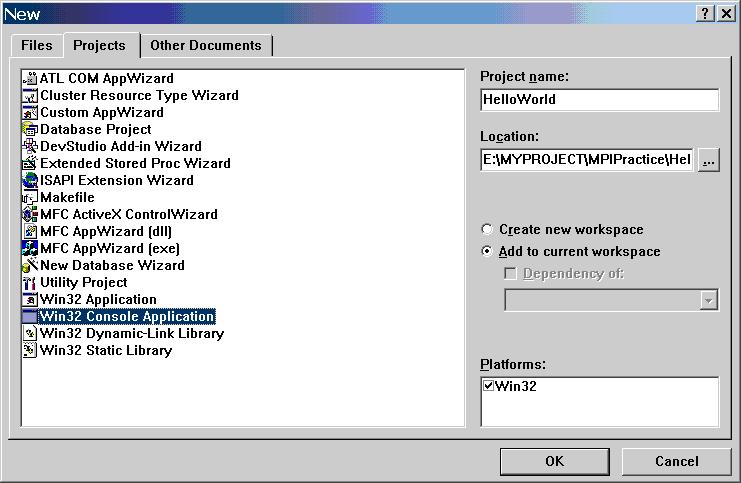
Task: Click the Location path input field
Action: [587, 160]
